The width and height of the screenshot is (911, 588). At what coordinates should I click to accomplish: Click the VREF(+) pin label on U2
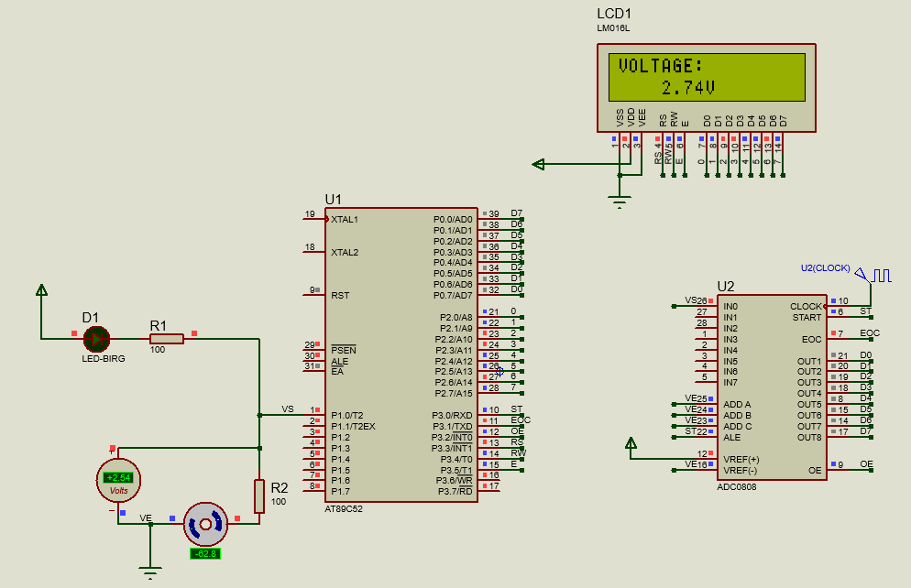741,459
